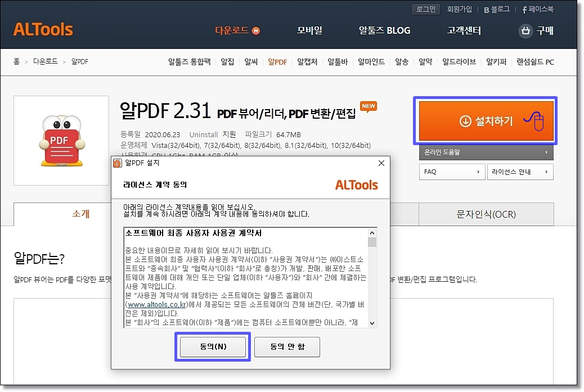
Task: Open the 알툴즈 BLOG menu
Action: tap(384, 30)
